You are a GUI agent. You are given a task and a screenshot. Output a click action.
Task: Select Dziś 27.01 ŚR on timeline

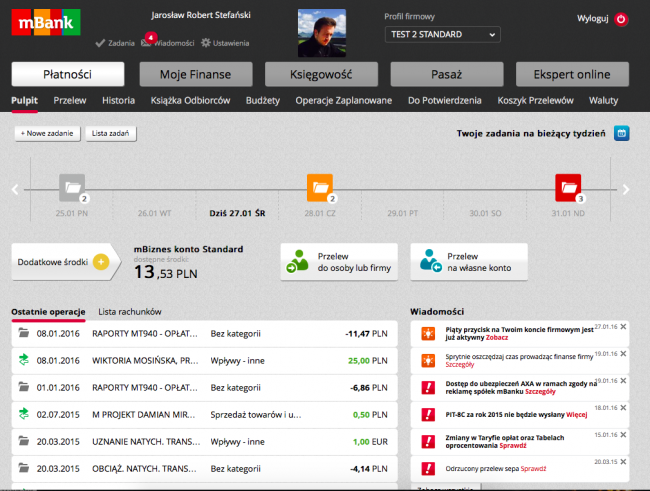pos(237,213)
